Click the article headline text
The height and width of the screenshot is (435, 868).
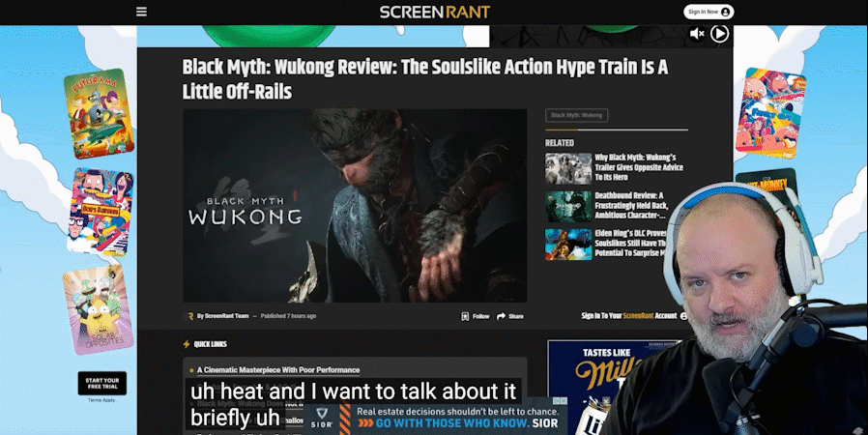pos(425,79)
